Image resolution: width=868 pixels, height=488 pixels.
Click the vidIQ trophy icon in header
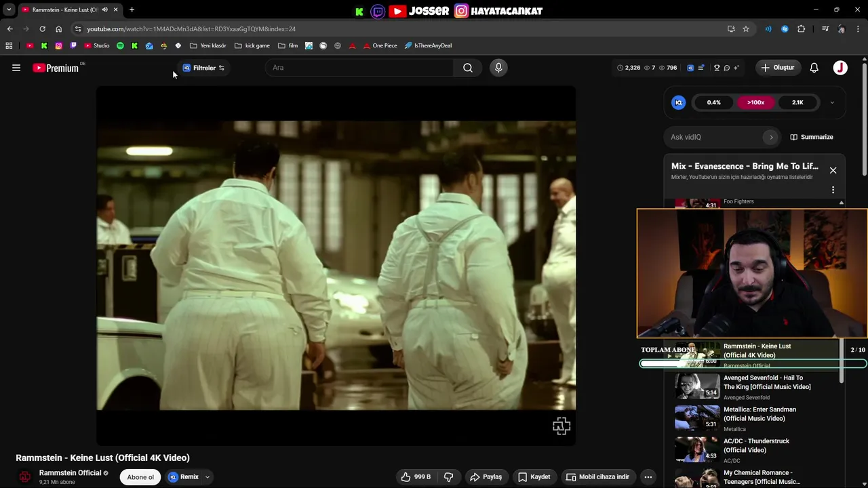coord(717,68)
